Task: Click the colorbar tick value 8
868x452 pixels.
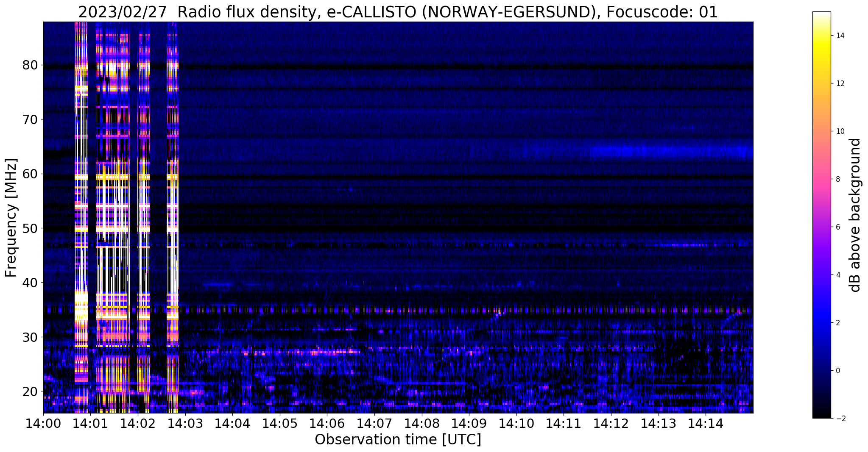Action: coord(838,179)
